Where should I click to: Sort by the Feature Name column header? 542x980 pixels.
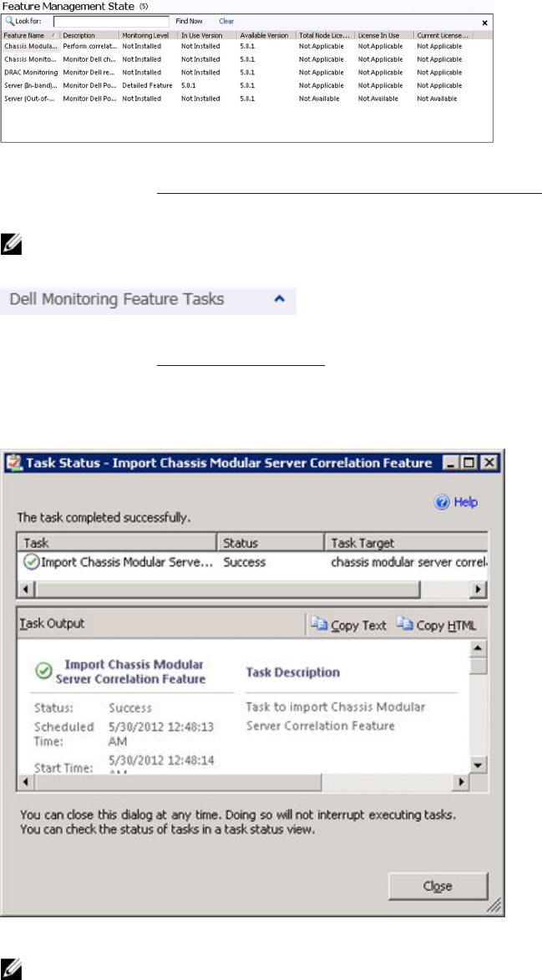[x=31, y=36]
